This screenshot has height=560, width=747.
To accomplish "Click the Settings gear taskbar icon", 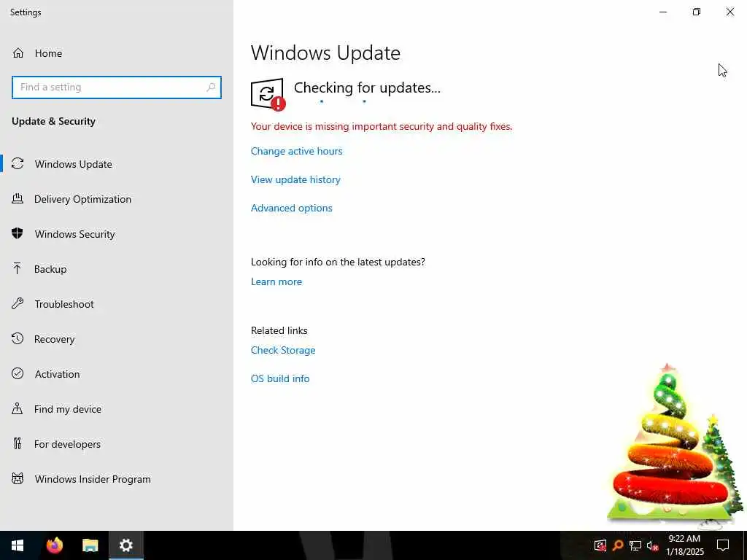I will click(125, 545).
